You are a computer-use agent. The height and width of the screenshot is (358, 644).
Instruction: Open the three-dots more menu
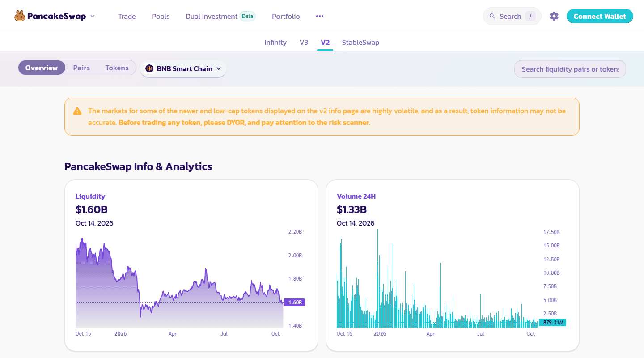point(319,16)
